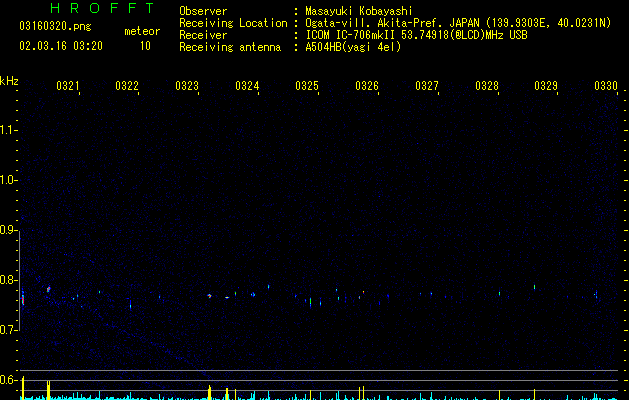Click the 0.7 kHz axis label

(8, 330)
